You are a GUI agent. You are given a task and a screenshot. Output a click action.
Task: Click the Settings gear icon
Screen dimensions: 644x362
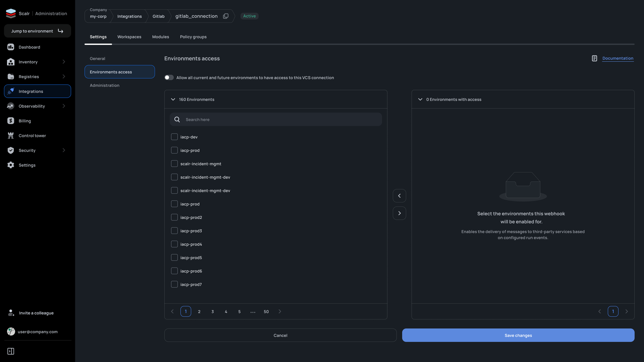(11, 165)
